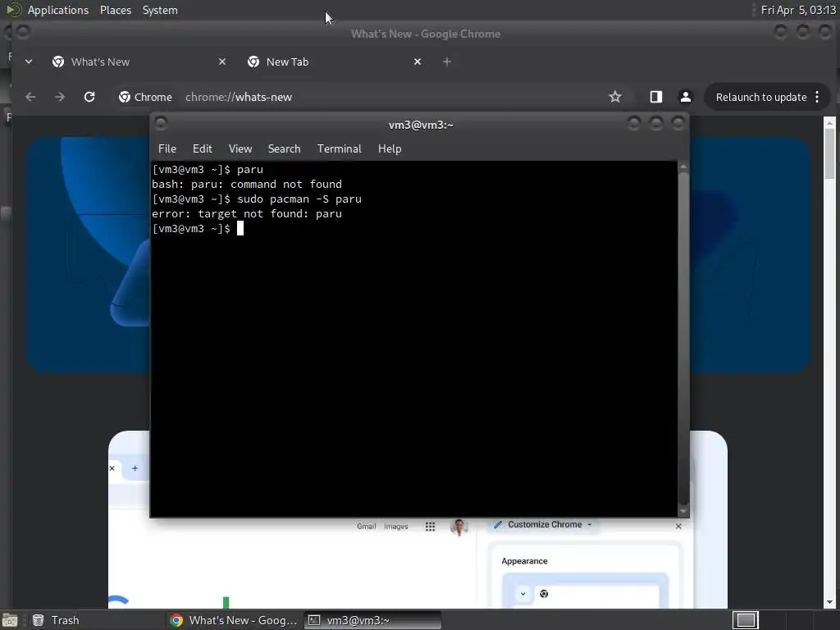840x630 pixels.
Task: Reload the What's New page
Action: [89, 97]
